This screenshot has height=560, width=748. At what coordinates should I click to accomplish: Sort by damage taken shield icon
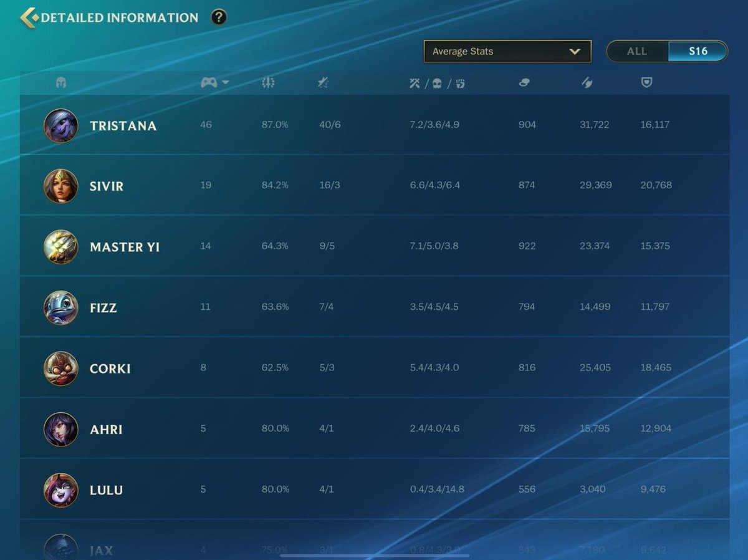[x=646, y=82]
